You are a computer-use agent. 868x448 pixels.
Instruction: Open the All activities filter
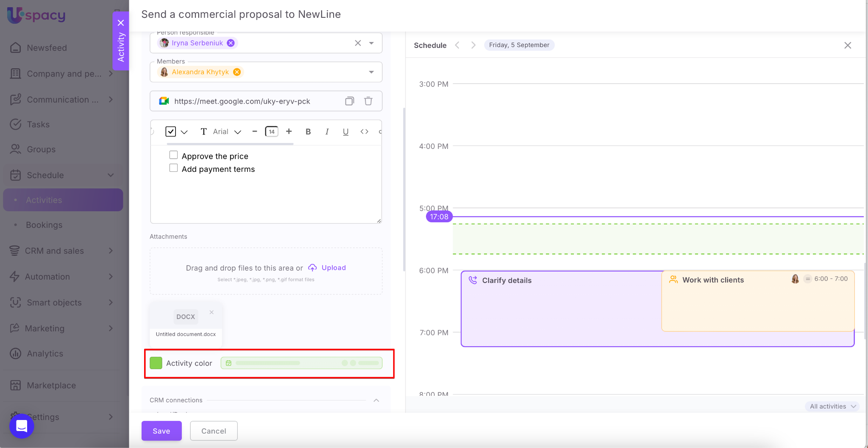(x=832, y=406)
